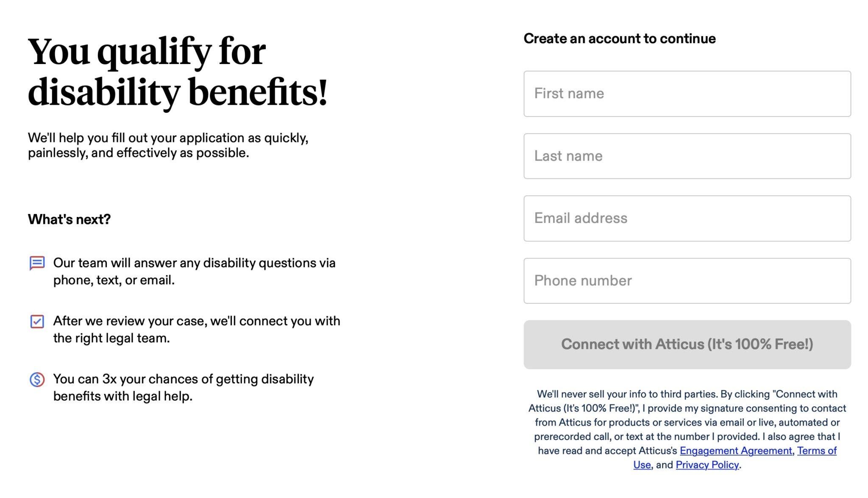The height and width of the screenshot is (498, 868).
Task: Click the 'Create an account to continue' heading
Action: pyautogui.click(x=619, y=39)
